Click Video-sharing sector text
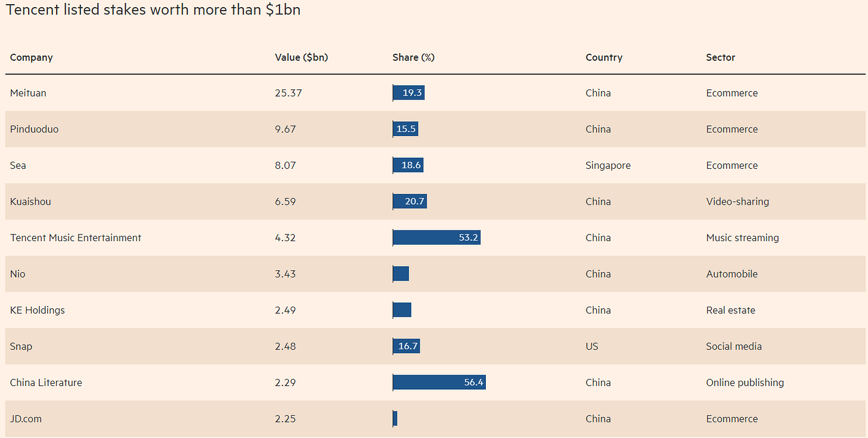 pyautogui.click(x=737, y=202)
